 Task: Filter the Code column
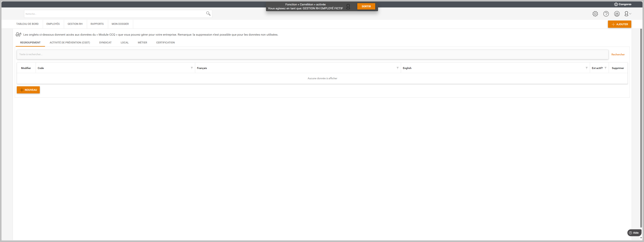click(192, 68)
